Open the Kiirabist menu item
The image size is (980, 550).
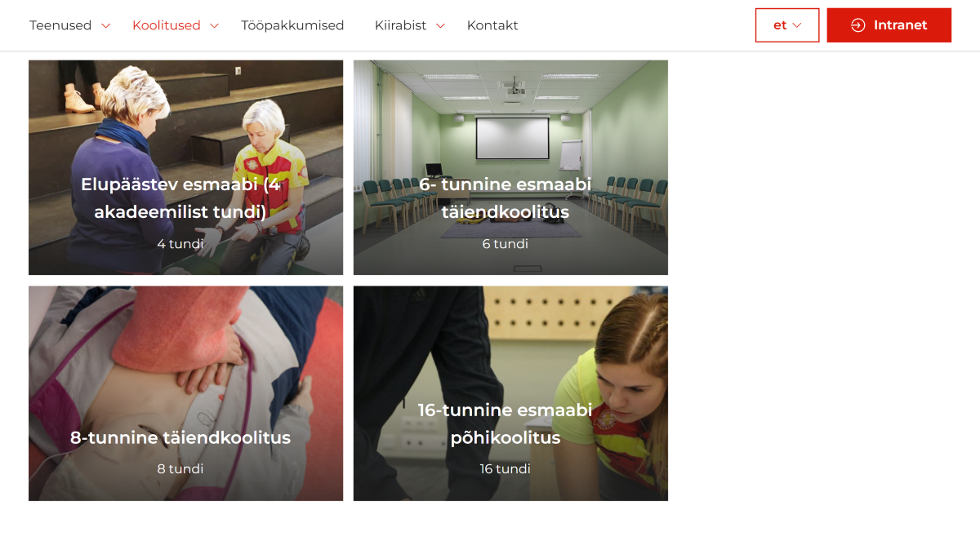coord(400,25)
